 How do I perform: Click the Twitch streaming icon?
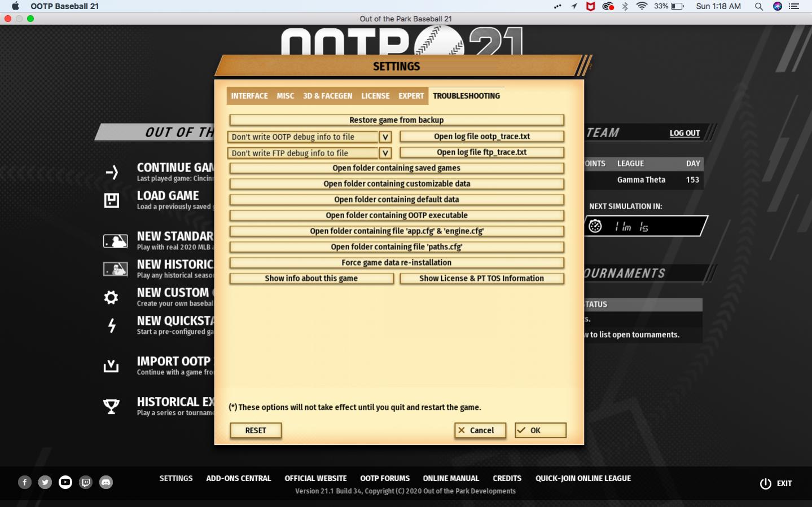86,482
